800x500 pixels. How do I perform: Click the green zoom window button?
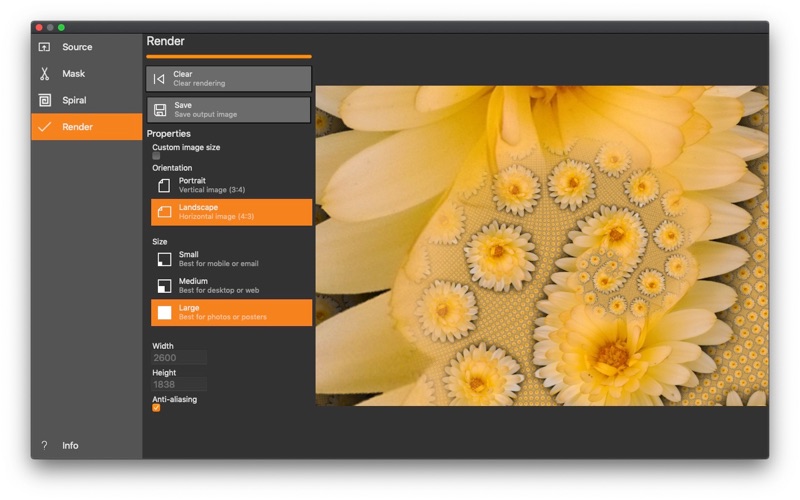[61, 28]
